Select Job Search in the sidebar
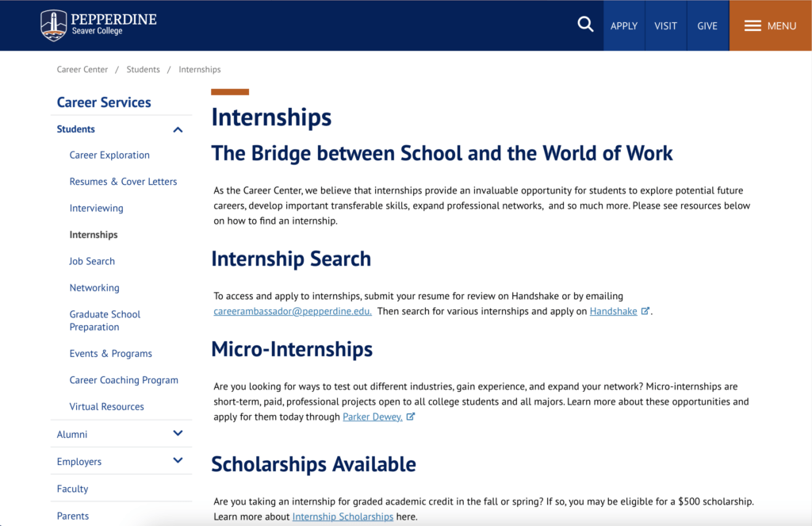This screenshot has height=526, width=812. [x=92, y=260]
